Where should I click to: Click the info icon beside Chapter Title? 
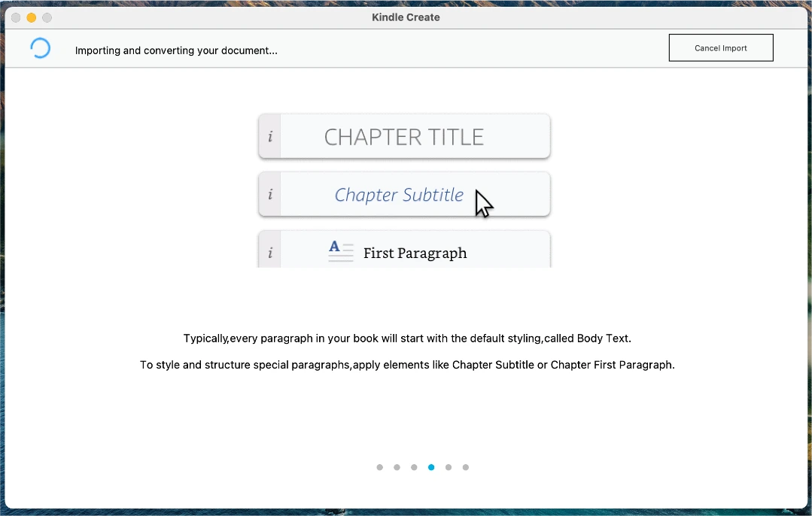click(270, 137)
